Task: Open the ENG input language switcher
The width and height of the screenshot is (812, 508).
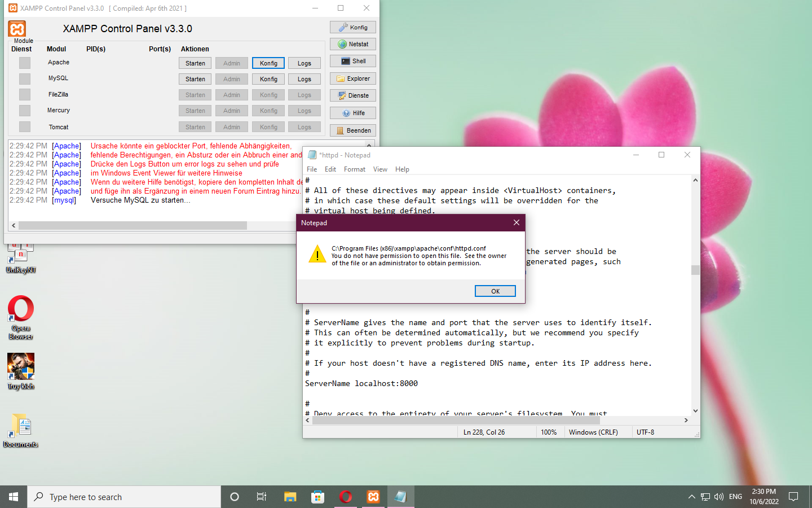Action: [735, 497]
